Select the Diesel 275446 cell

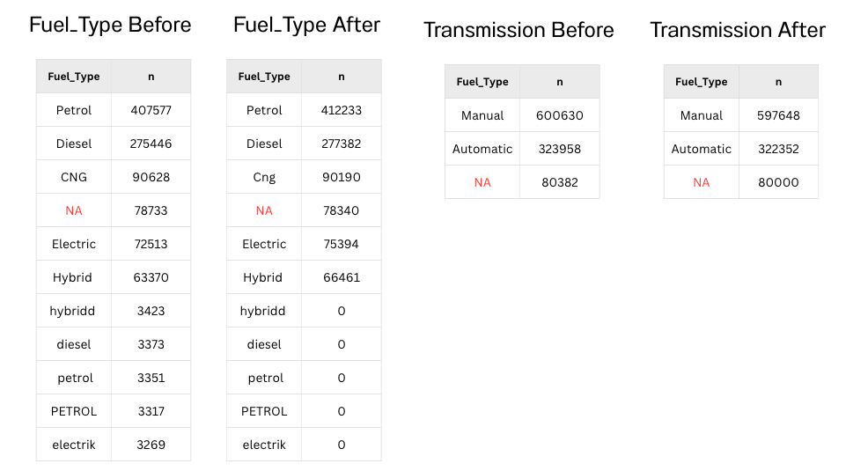point(151,144)
